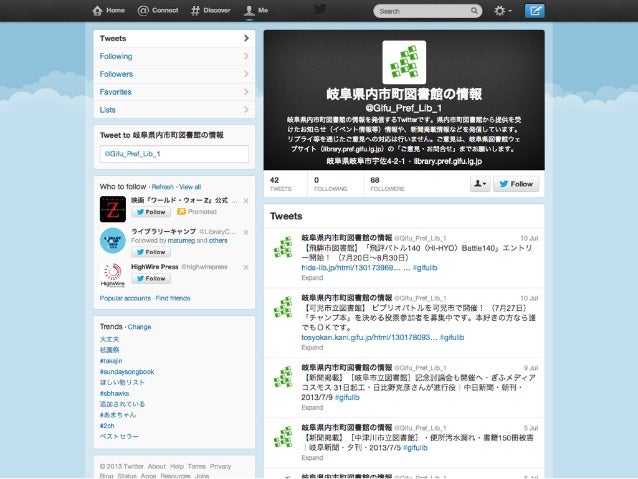638x479 pixels.
Task: Open the About footer link
Action: coord(157,466)
